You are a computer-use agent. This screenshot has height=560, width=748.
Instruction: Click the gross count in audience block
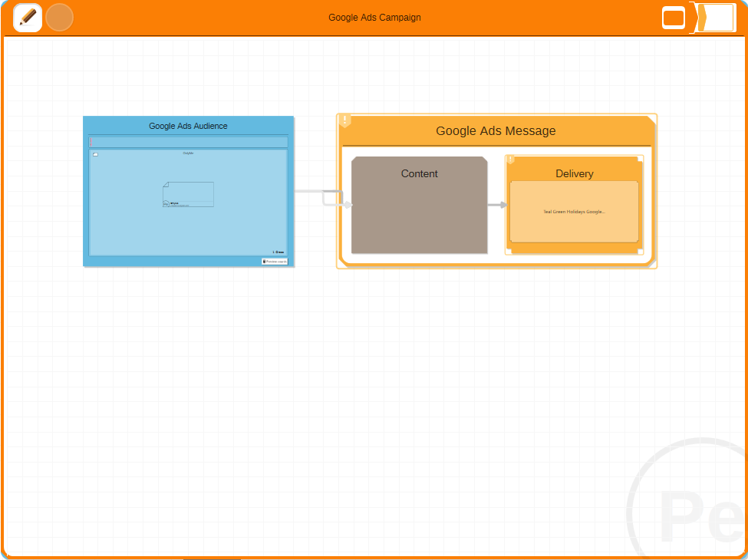pos(278,252)
